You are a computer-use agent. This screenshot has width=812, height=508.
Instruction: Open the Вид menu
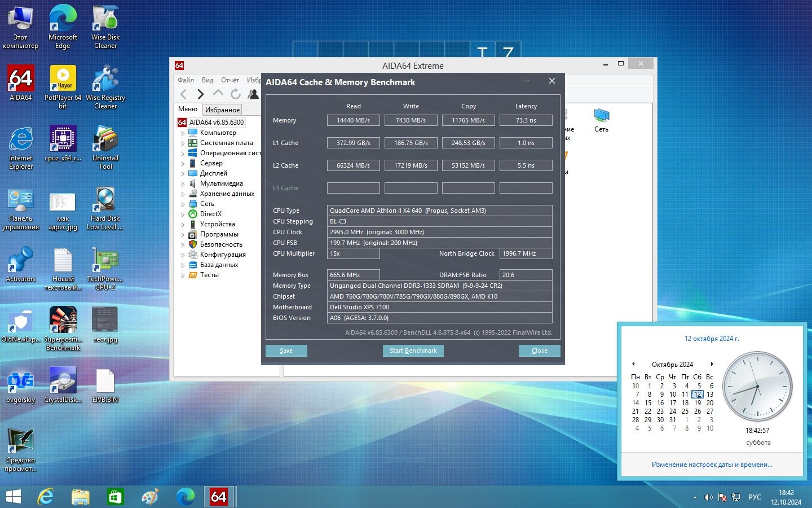point(208,80)
